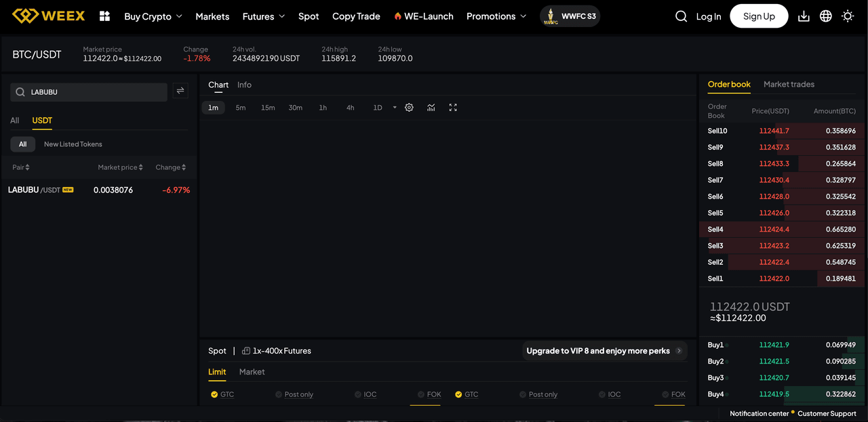Switch to the Market trades tab
This screenshot has height=422, width=868.
pyautogui.click(x=789, y=84)
